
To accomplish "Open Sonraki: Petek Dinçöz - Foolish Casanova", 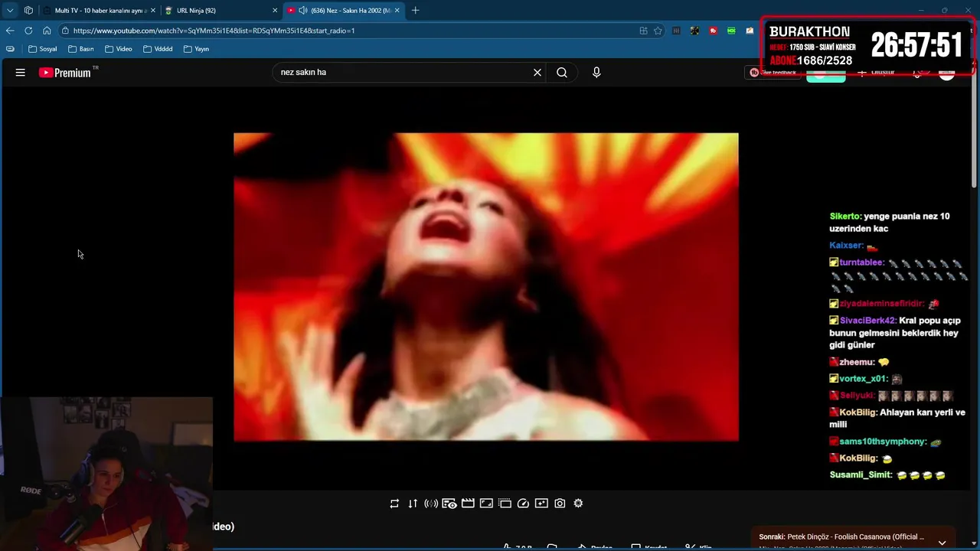I will [x=842, y=536].
